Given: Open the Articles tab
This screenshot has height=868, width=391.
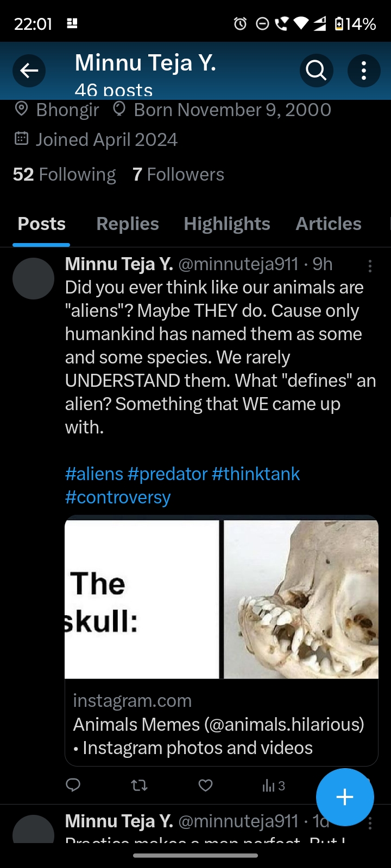Looking at the screenshot, I should [x=329, y=224].
